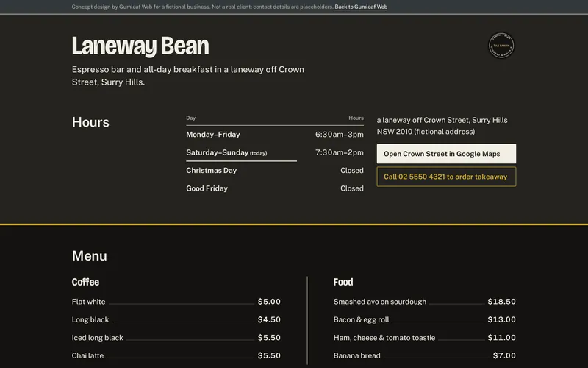Viewport: 588px width, 368px height.
Task: Click the Good Friday row label
Action: click(x=207, y=188)
